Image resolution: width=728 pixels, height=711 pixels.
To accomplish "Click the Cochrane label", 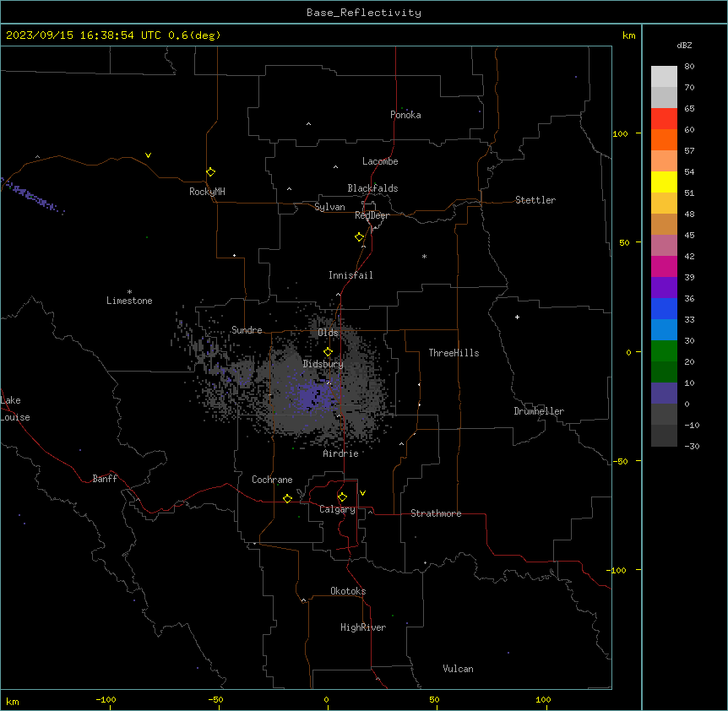I will pyautogui.click(x=272, y=480).
